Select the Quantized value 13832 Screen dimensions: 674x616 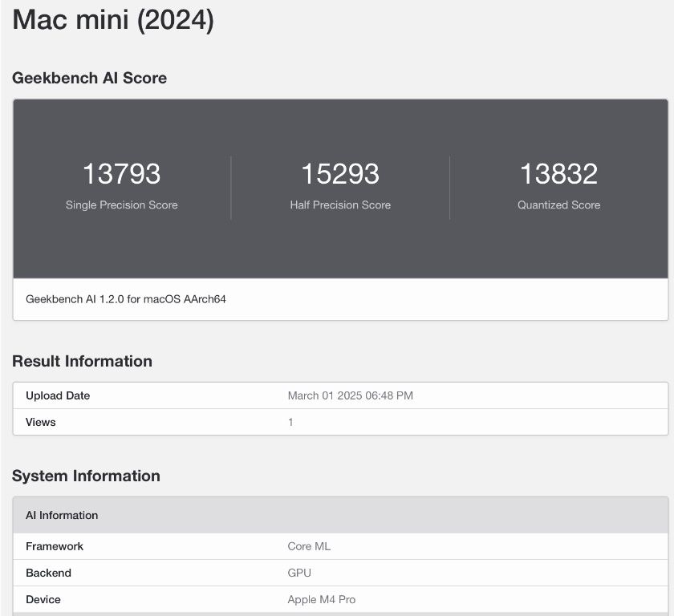click(558, 173)
